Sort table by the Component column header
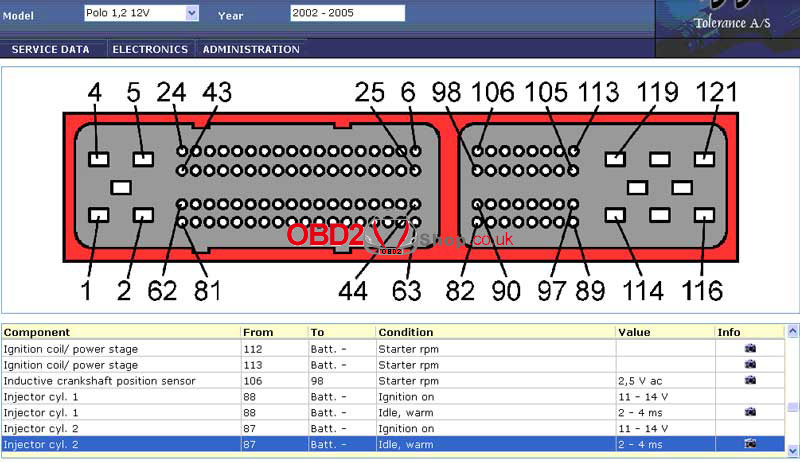 120,332
